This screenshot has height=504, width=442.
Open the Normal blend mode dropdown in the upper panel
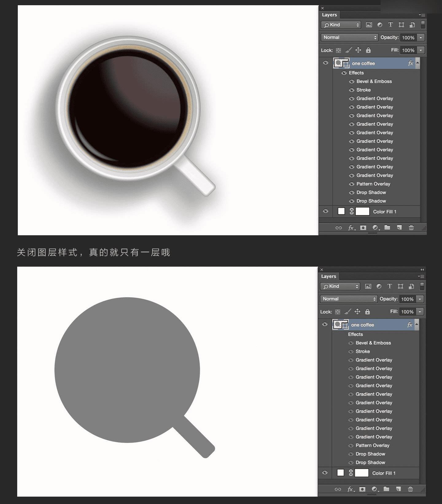[x=349, y=37]
